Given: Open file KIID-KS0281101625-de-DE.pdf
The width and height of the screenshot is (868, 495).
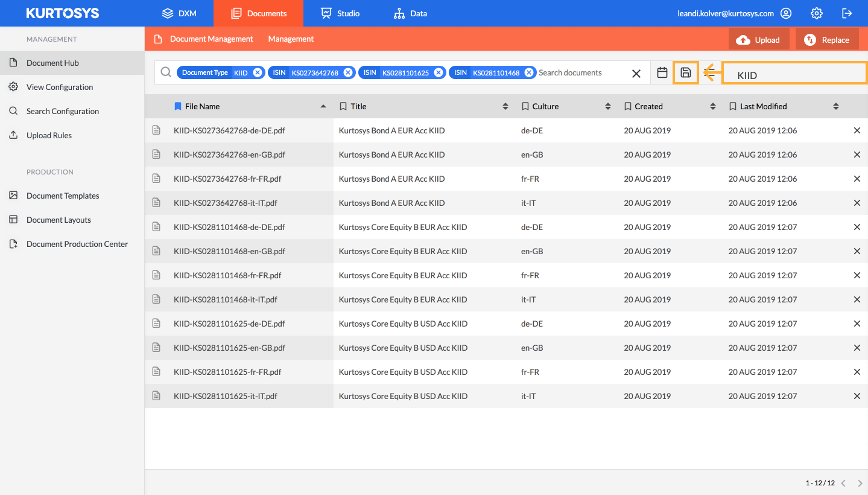Looking at the screenshot, I should coord(229,324).
